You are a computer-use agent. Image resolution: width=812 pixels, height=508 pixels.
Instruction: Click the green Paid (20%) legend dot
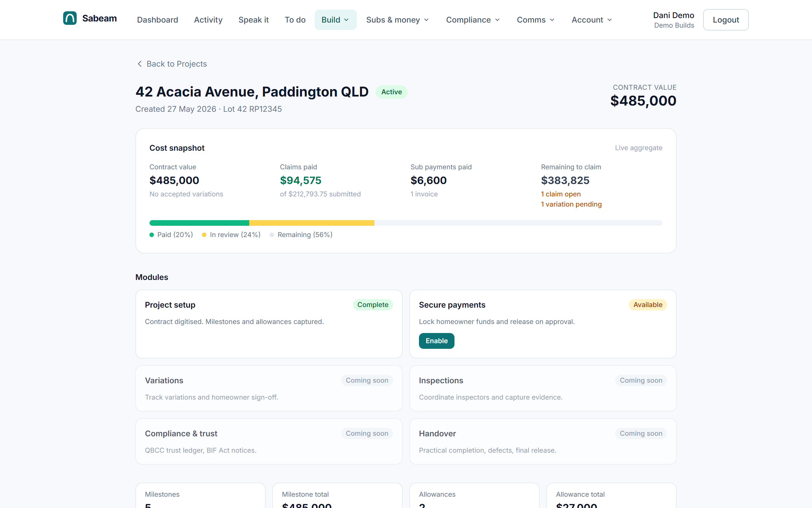click(x=152, y=235)
